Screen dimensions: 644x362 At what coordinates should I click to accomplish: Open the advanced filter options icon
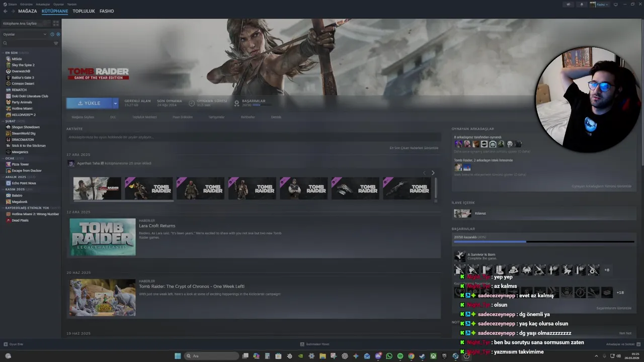pos(56,43)
